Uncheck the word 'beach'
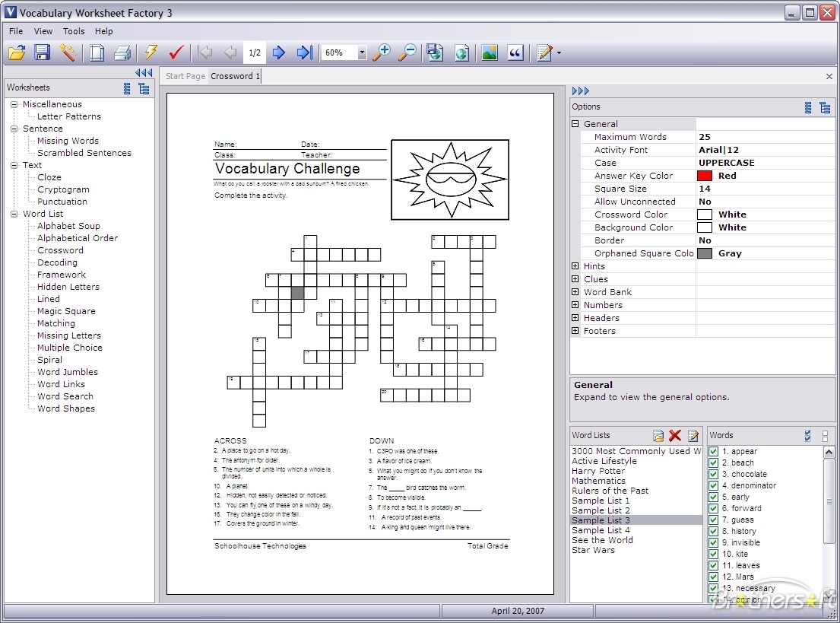 pyautogui.click(x=714, y=462)
